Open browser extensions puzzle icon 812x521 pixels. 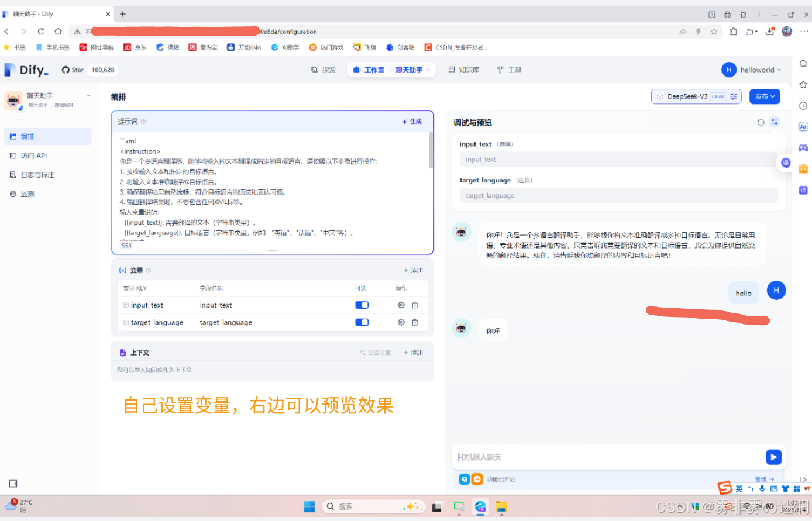coord(734,32)
